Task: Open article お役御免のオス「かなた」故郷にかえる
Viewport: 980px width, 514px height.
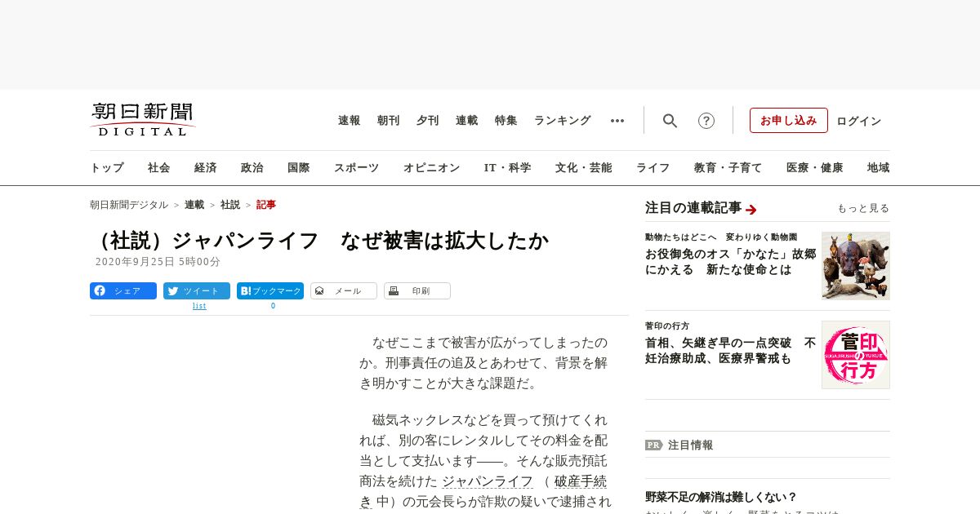Action: click(730, 262)
